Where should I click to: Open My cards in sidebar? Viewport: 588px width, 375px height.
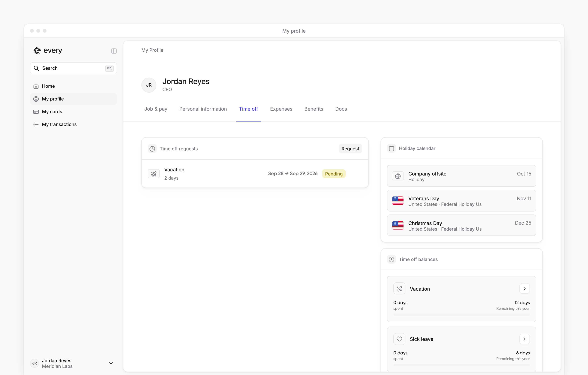[x=73, y=112]
